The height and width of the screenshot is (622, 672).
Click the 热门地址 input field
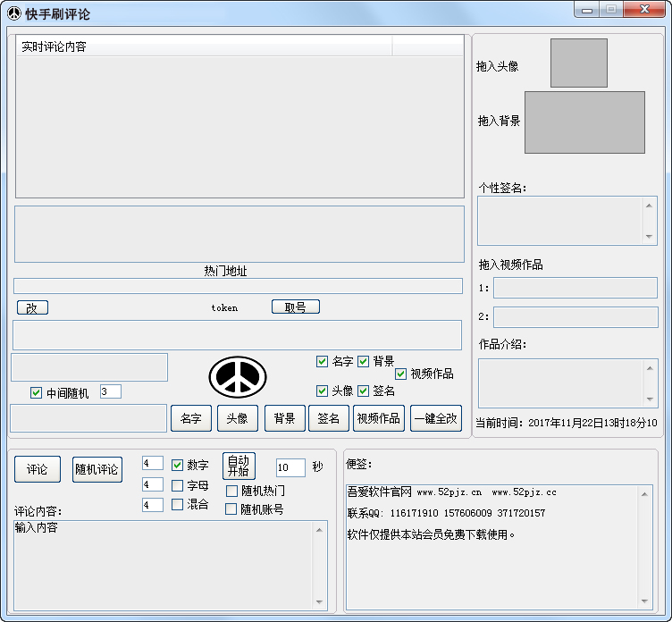tap(238, 286)
